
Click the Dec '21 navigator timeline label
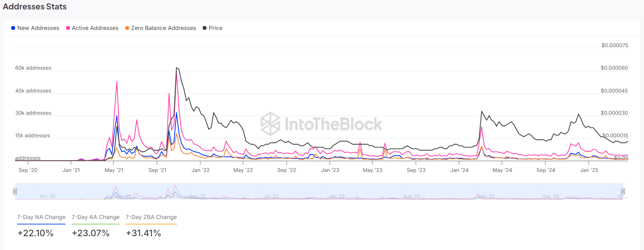tap(197, 196)
